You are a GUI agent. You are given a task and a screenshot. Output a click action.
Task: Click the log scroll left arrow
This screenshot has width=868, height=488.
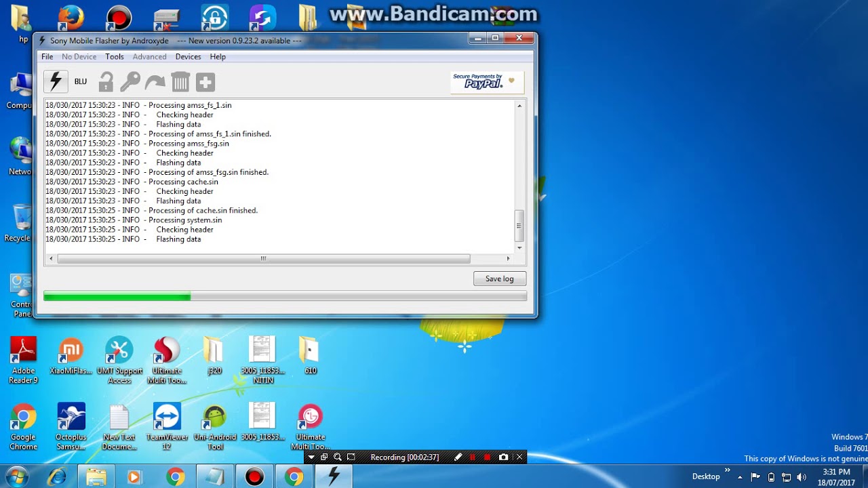51,259
